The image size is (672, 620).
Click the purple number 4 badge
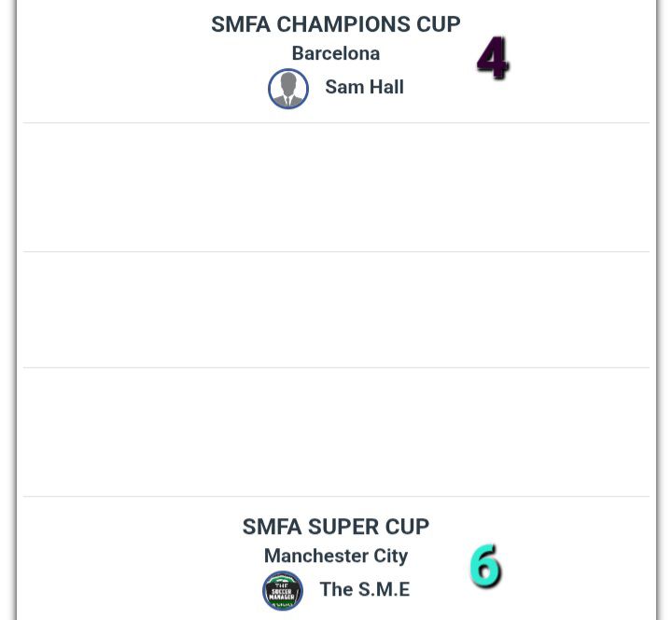tap(492, 59)
